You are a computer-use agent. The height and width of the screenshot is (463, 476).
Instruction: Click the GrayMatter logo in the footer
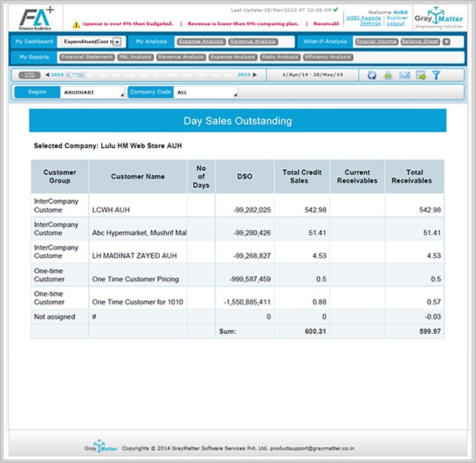click(101, 446)
